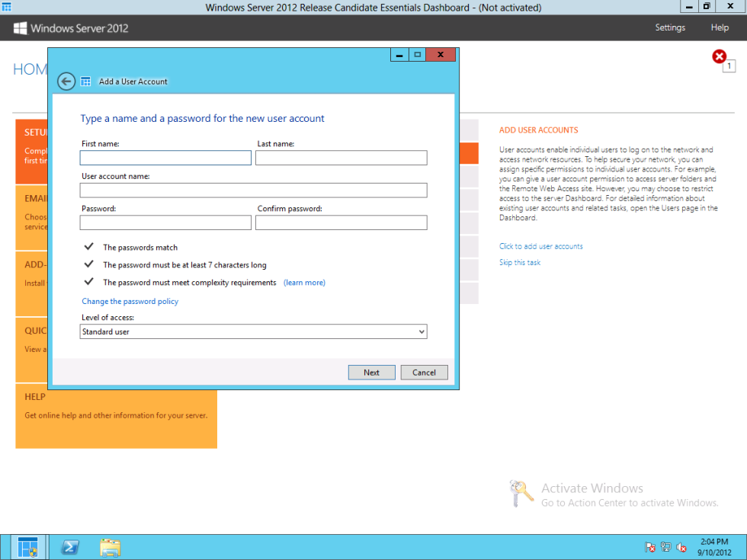Image resolution: width=747 pixels, height=560 pixels.
Task: Click the network status tray icon
Action: [665, 547]
